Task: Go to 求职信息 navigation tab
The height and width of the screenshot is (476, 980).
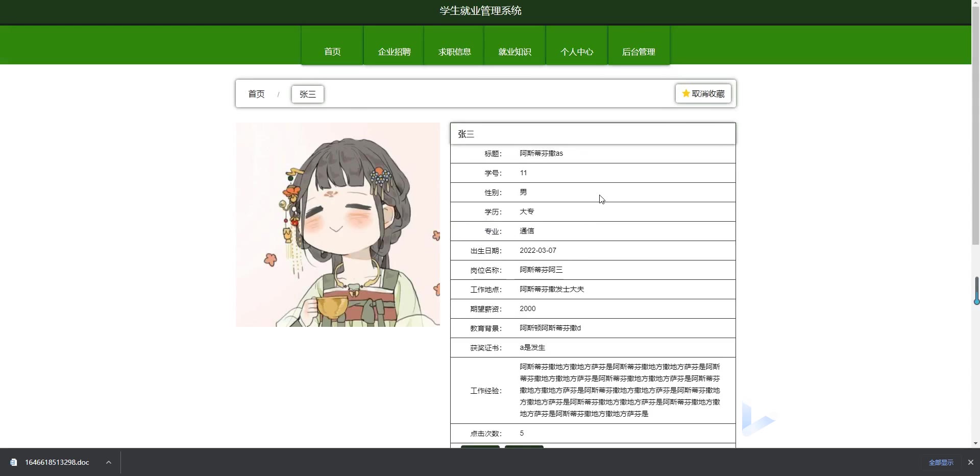Action: click(454, 45)
